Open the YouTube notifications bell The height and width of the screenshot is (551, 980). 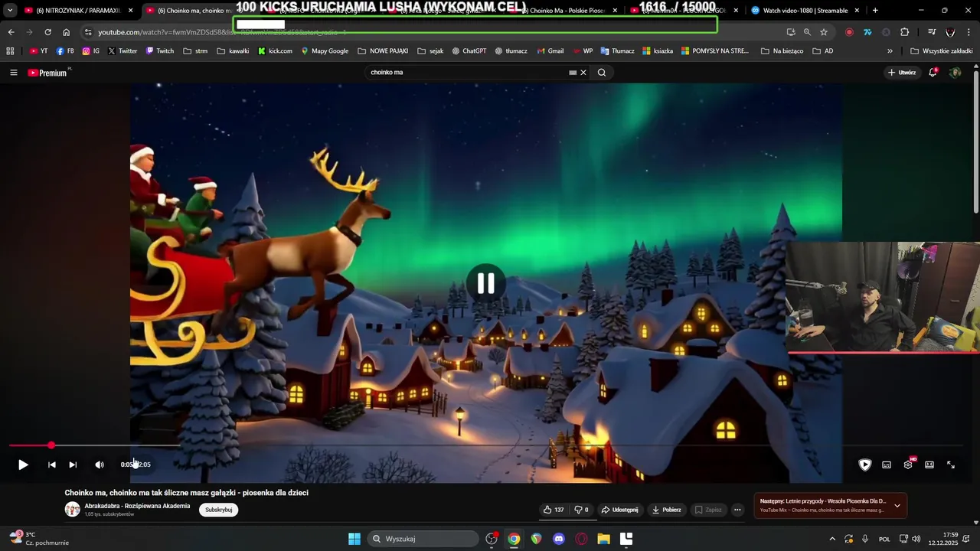(x=933, y=73)
